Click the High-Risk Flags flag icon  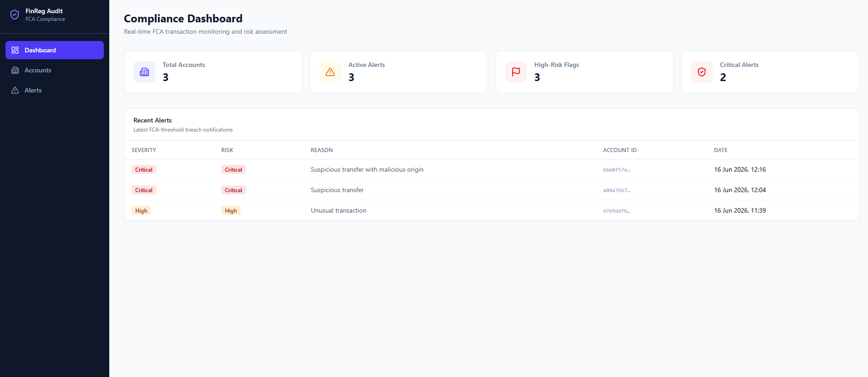click(x=516, y=72)
